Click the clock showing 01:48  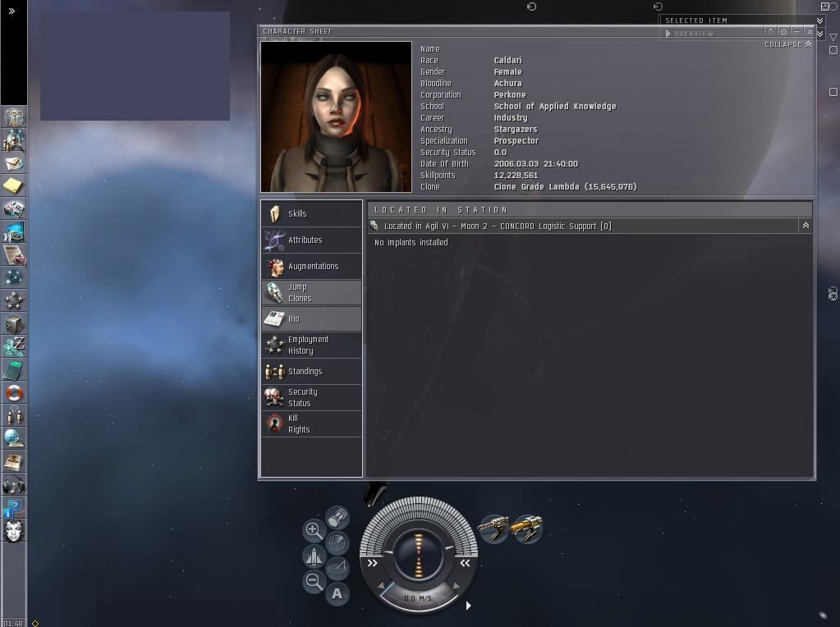pos(13,623)
